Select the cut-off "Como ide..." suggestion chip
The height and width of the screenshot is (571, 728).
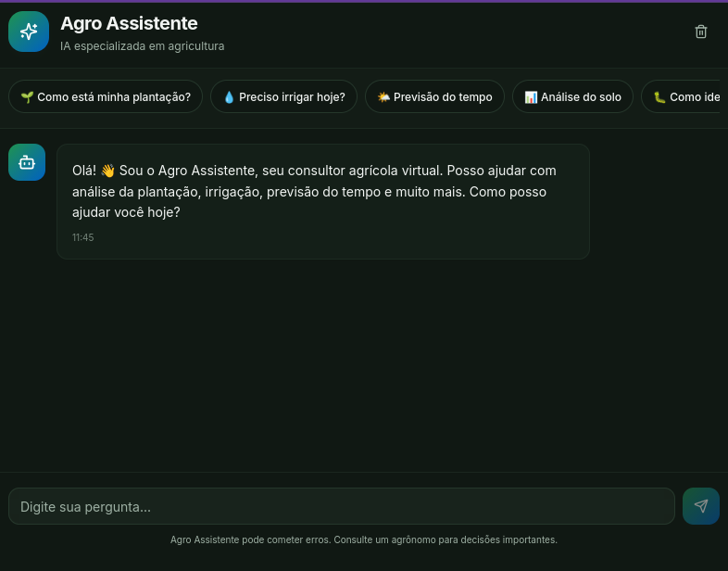680,96
